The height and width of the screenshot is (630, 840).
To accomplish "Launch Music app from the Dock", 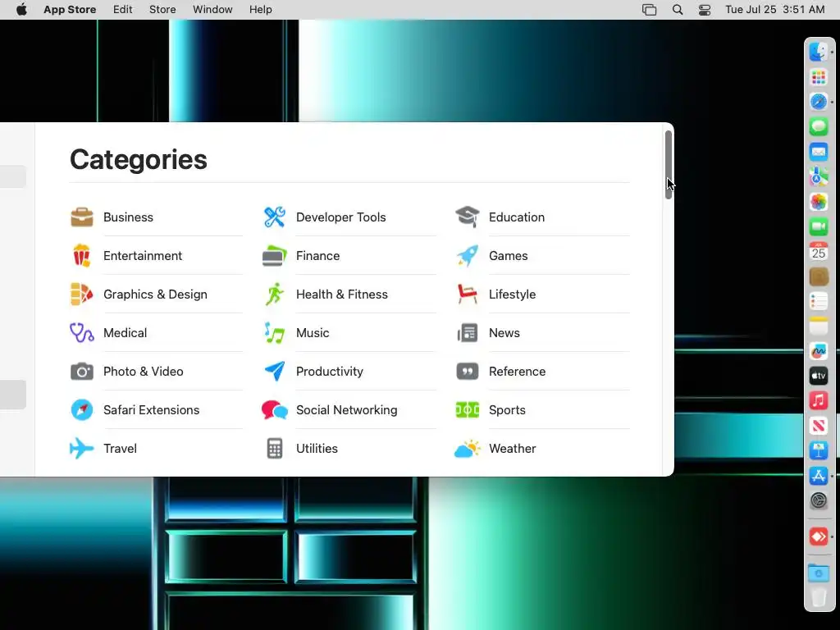I will tap(819, 400).
